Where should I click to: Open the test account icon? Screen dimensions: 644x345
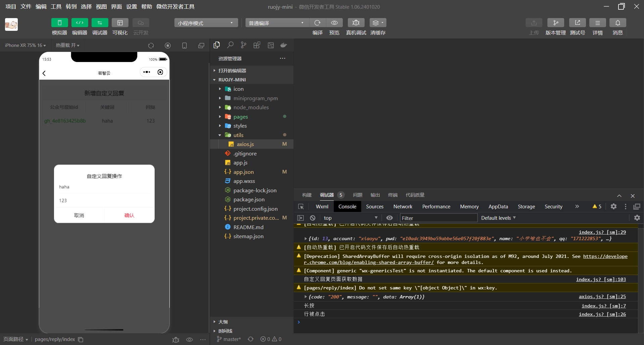(577, 23)
